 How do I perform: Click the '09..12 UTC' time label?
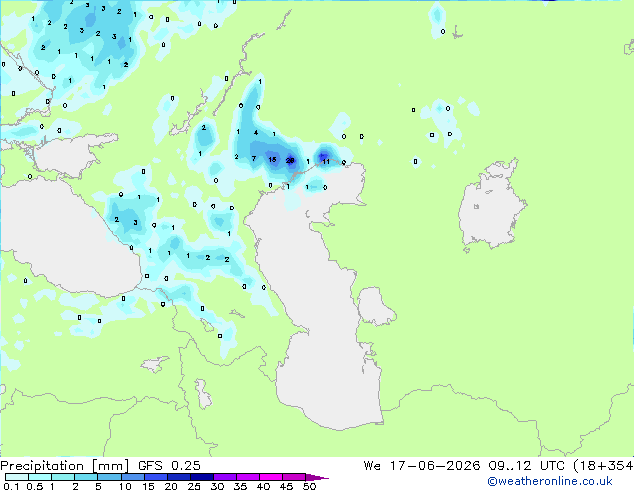pos(526,466)
